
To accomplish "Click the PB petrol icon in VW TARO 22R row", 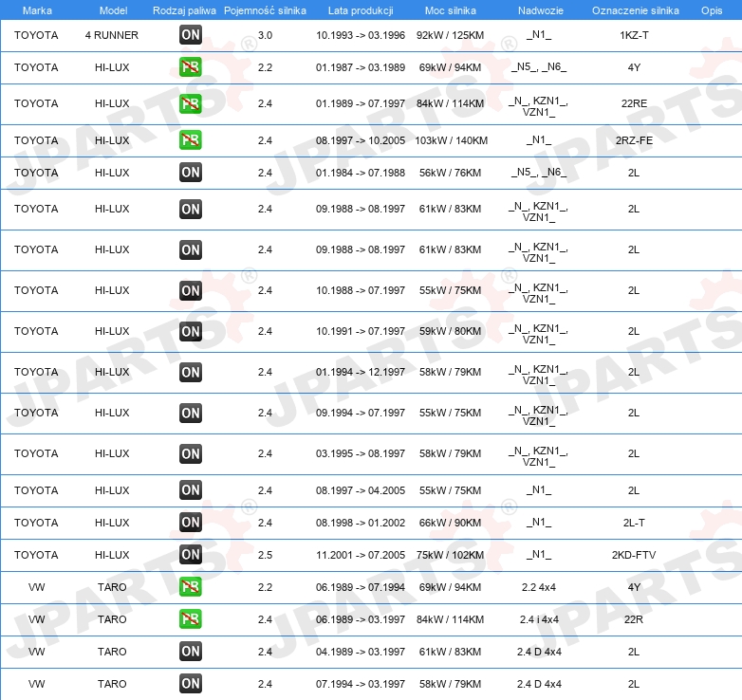I will pyautogui.click(x=191, y=618).
